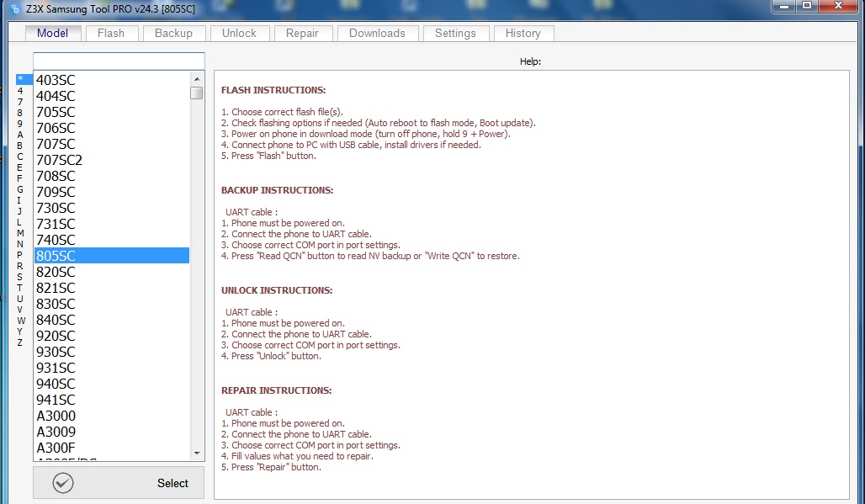
Task: Choose model 731SC
Action: tap(111, 224)
